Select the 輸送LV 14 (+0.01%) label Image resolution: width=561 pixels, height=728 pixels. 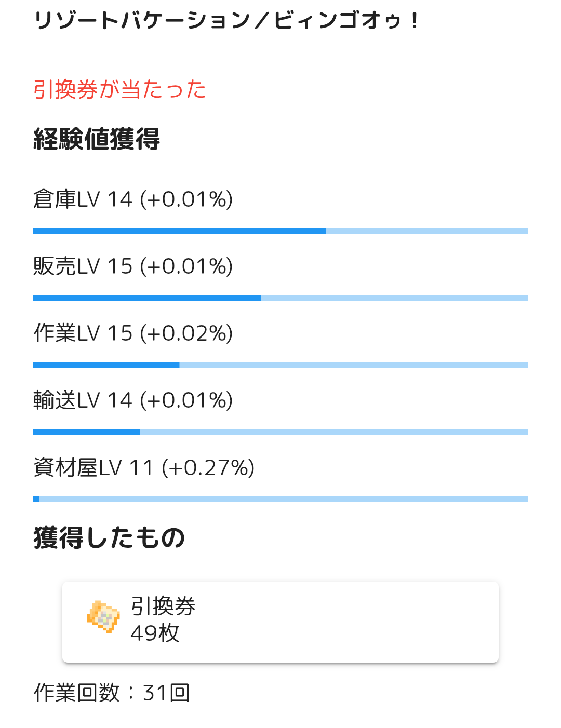(133, 400)
